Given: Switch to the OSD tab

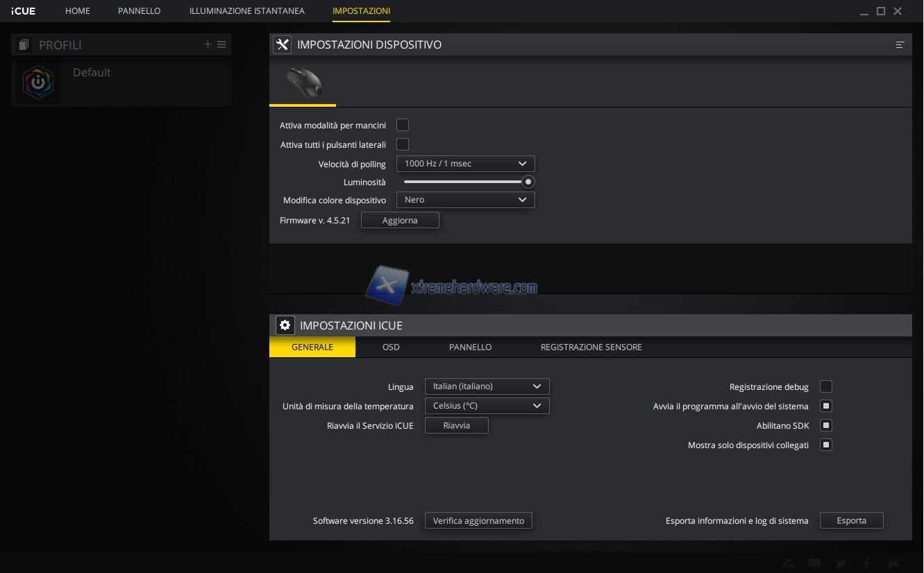Looking at the screenshot, I should click(391, 347).
